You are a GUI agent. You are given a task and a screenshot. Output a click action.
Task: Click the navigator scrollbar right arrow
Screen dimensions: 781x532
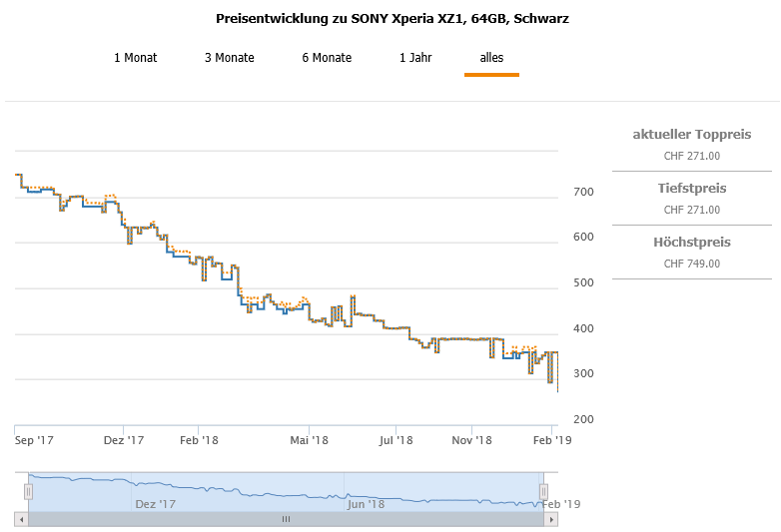click(x=551, y=519)
